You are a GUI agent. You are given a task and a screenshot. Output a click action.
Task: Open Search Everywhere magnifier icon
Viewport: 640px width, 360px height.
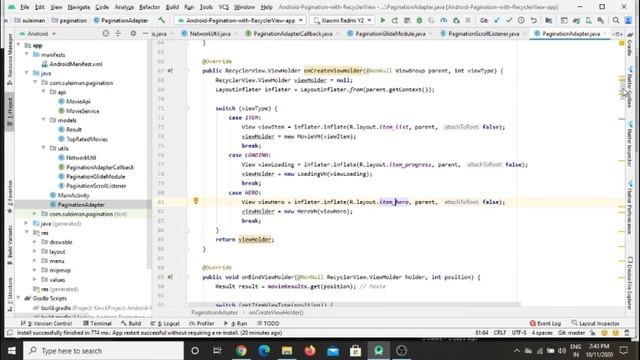point(616,20)
